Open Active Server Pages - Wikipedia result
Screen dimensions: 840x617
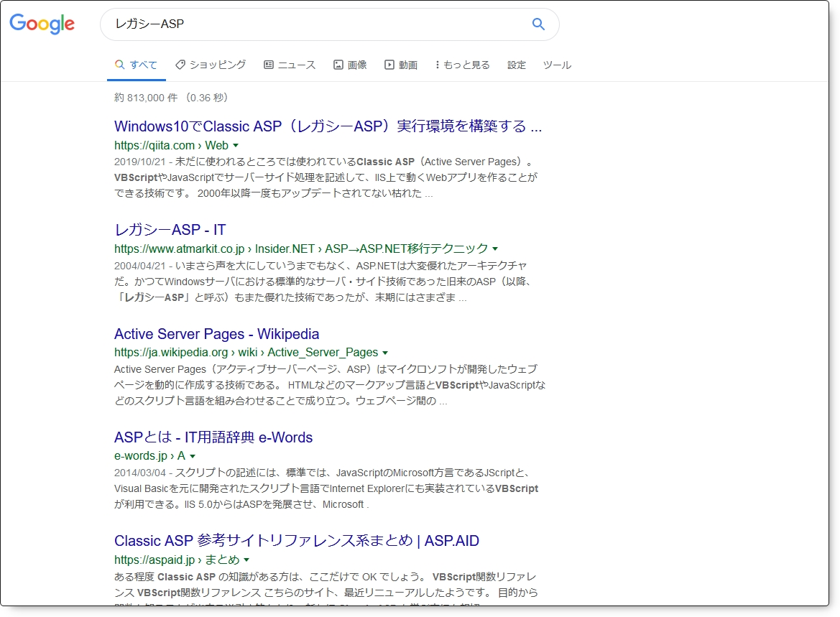coord(216,334)
